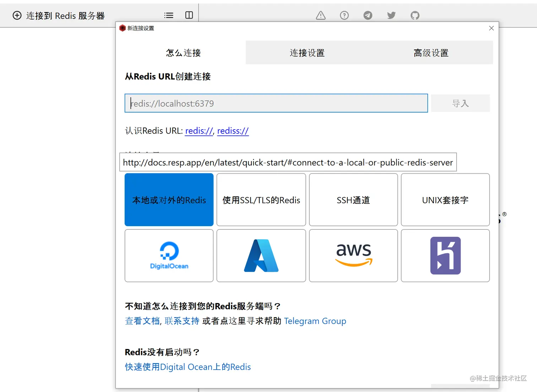Open 快速使用Digital Ocean上的Redis link
This screenshot has width=537, height=392.
coord(188,367)
